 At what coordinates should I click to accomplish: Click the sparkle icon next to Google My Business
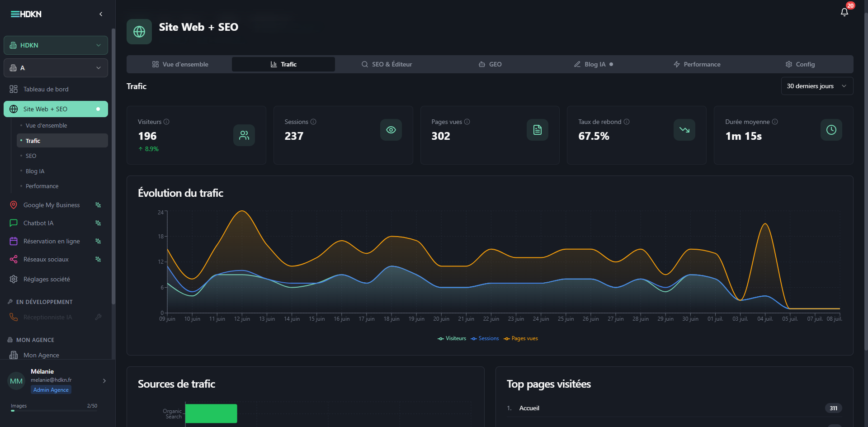(98, 205)
